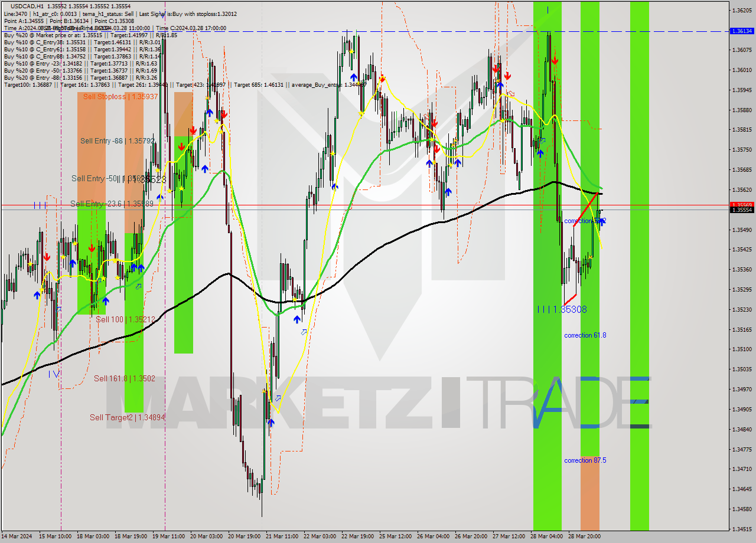Click the '28 Mar 04:00' time label
The height and width of the screenshot is (543, 756).
click(547, 537)
